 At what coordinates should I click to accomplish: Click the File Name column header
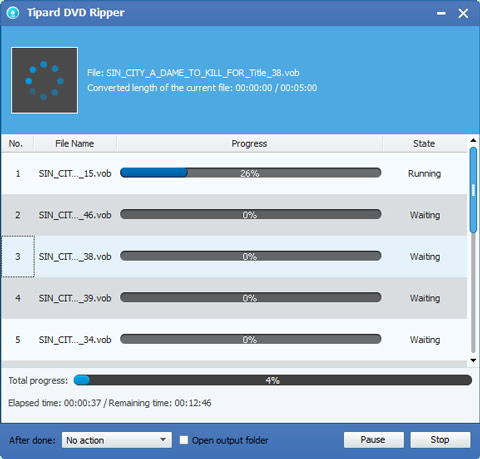(75, 144)
